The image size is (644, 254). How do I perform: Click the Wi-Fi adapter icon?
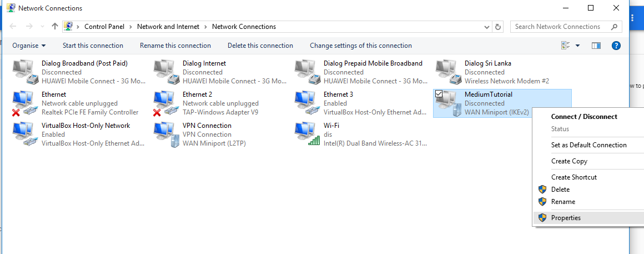click(306, 134)
